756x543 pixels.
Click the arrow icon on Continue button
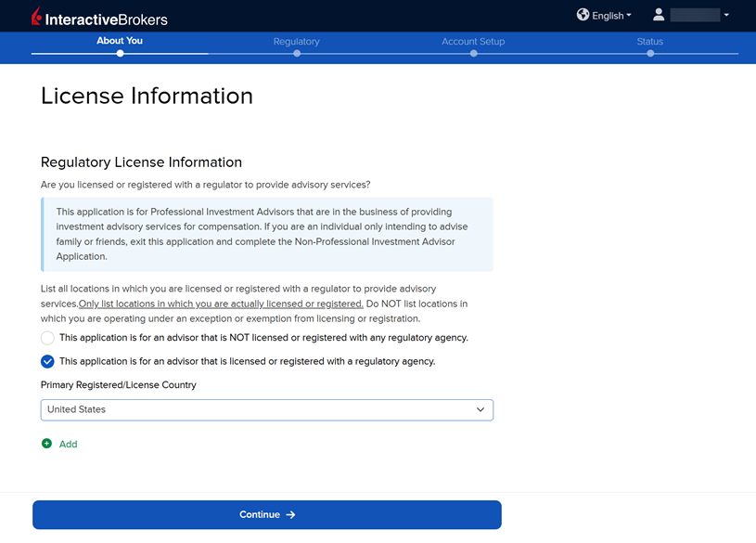click(x=291, y=514)
